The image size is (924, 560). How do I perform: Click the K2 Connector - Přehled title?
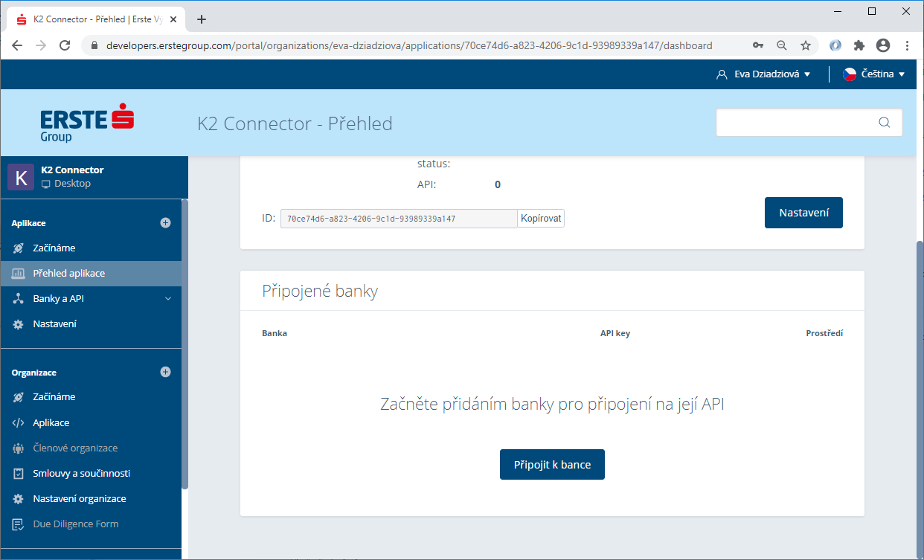point(295,123)
